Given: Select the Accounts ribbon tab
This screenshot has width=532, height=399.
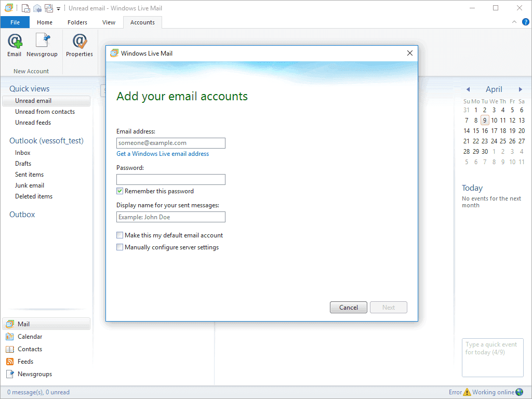Looking at the screenshot, I should click(142, 22).
